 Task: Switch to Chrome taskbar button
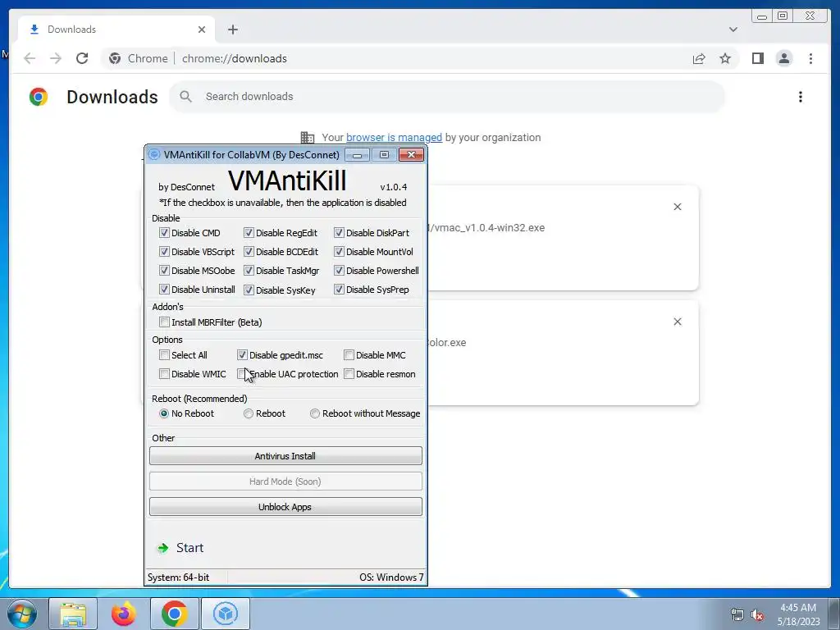point(174,614)
